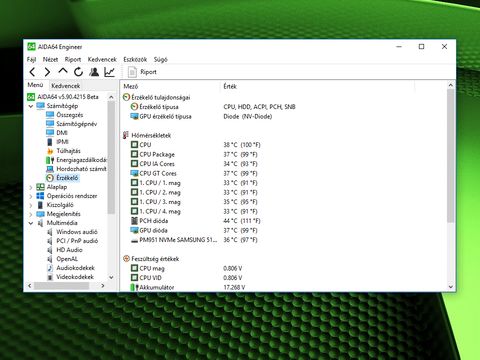Screen dimensions: 480x360
Task: Click the Alaplap motherboard icon
Action: pos(40,187)
